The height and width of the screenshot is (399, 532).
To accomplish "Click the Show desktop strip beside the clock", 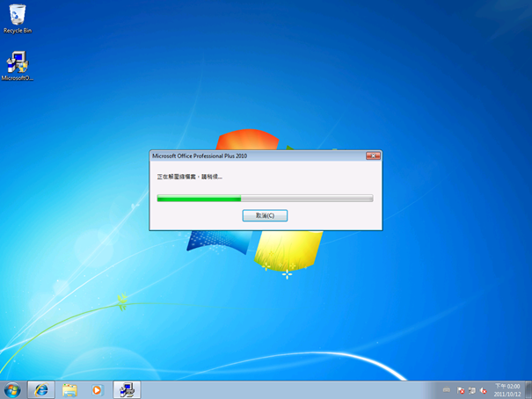I will pos(528,390).
